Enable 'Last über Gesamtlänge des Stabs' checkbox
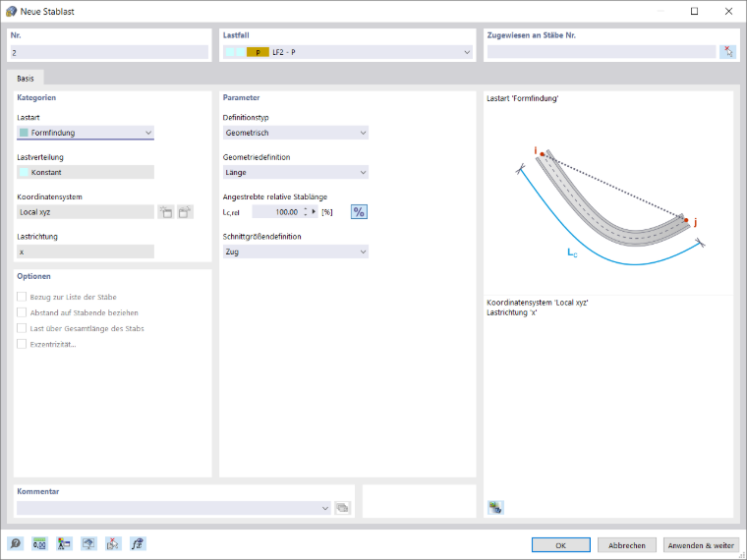747x560 pixels. click(22, 328)
